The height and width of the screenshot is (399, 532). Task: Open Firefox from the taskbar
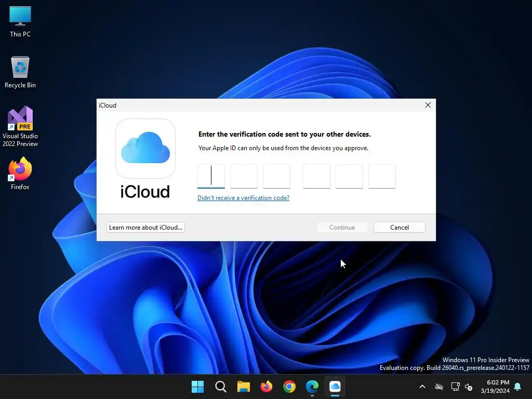pyautogui.click(x=267, y=387)
